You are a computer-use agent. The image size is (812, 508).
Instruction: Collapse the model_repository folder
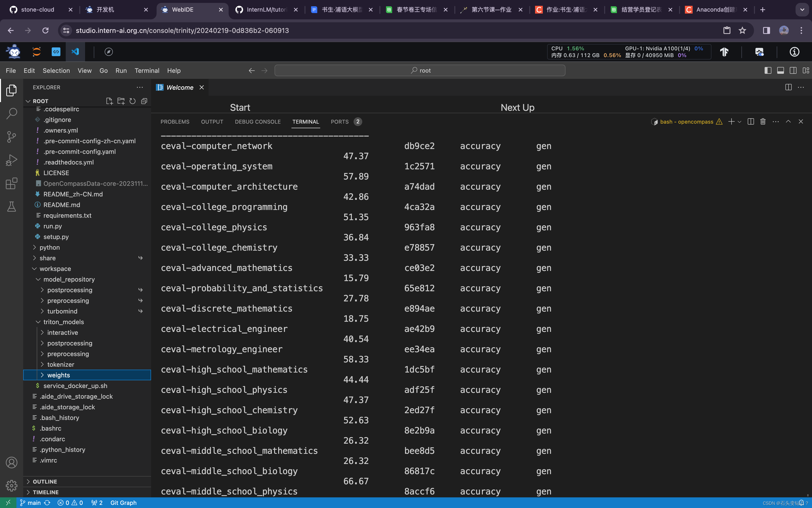[x=69, y=280]
